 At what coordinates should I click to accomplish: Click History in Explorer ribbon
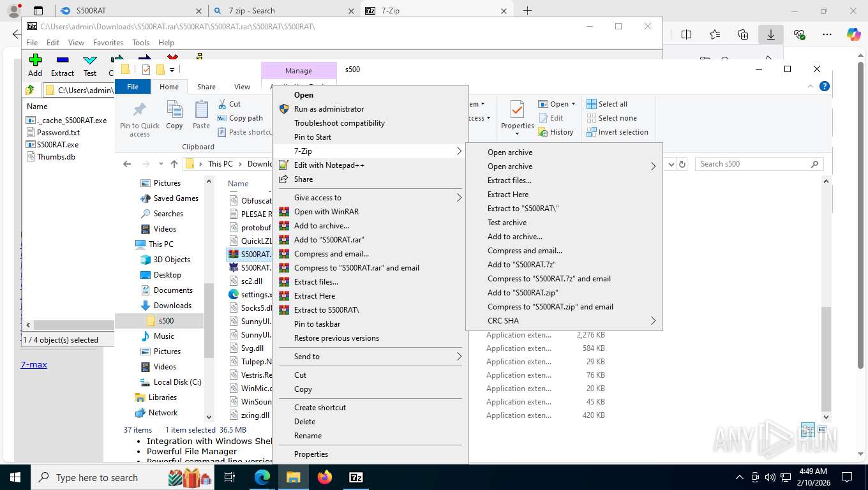pyautogui.click(x=556, y=132)
